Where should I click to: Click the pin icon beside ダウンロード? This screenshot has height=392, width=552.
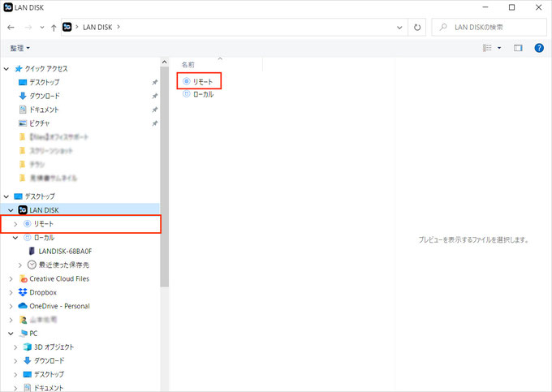[154, 96]
